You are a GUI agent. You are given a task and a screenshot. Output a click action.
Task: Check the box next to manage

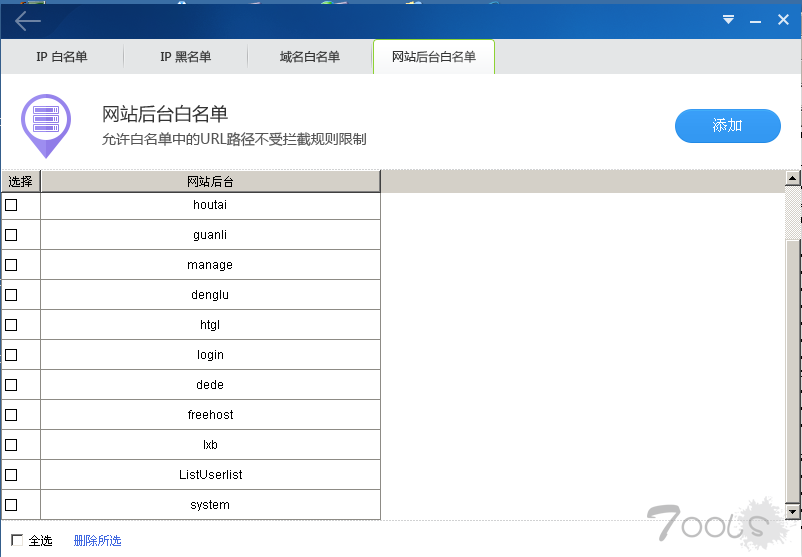tap(11, 265)
